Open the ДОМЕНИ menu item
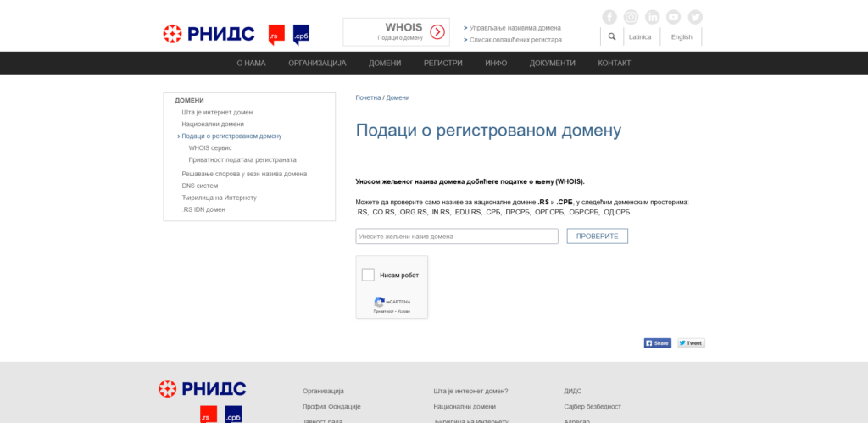 [385, 63]
